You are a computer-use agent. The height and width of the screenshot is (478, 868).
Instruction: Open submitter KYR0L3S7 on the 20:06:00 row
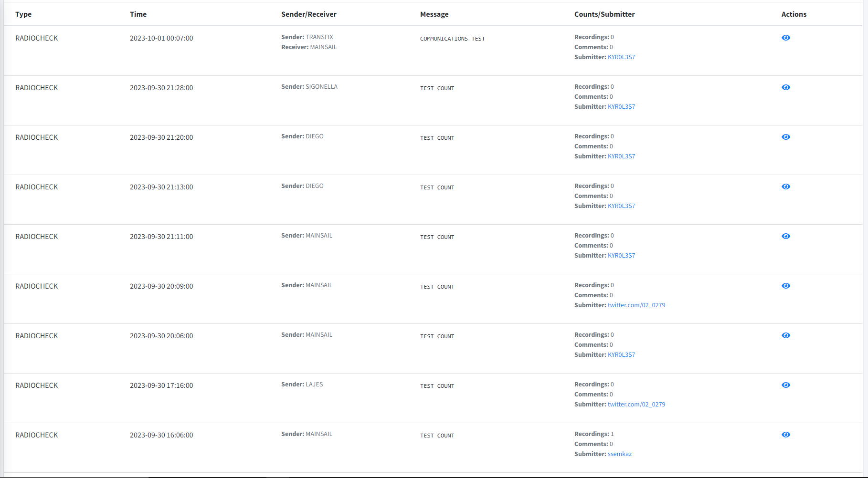click(x=621, y=355)
